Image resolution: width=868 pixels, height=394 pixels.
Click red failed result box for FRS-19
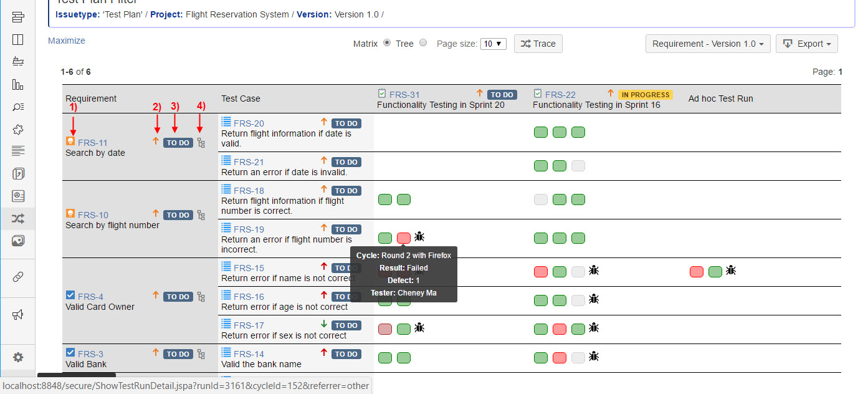pyautogui.click(x=404, y=238)
